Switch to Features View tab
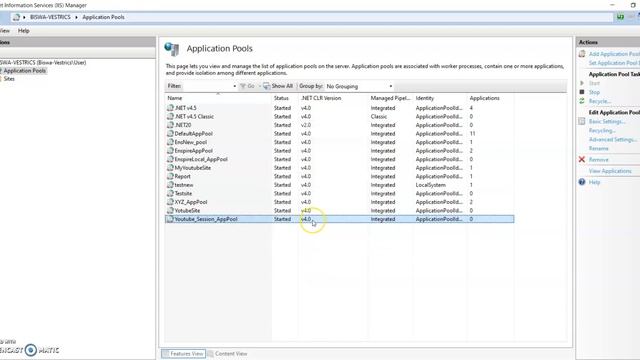The height and width of the screenshot is (360, 640). click(183, 354)
